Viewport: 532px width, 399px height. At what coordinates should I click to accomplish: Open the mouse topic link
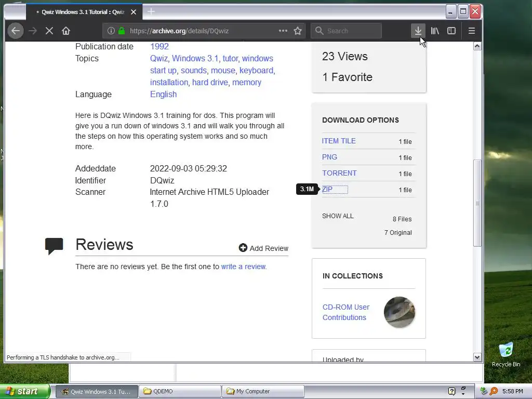(x=223, y=70)
